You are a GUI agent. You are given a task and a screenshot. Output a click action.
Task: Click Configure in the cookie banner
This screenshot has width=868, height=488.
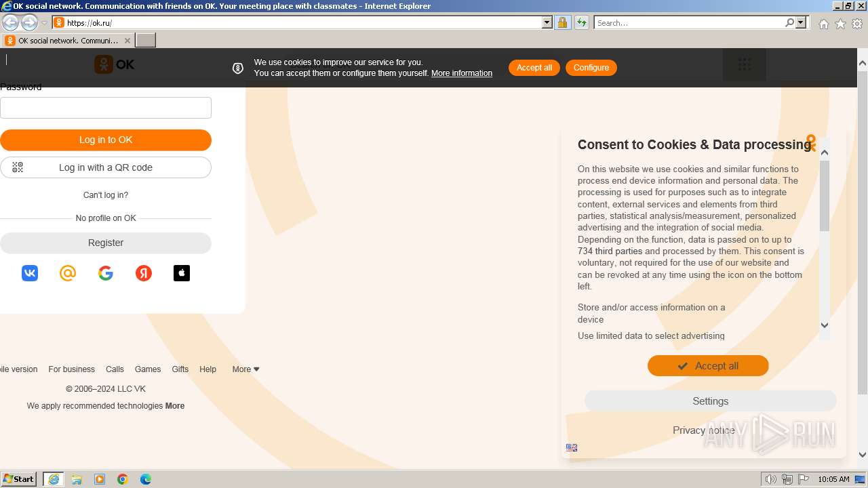591,68
